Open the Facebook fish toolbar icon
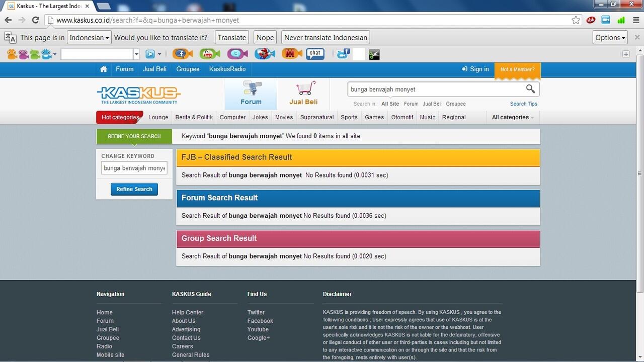This screenshot has height=362, width=644. click(183, 54)
